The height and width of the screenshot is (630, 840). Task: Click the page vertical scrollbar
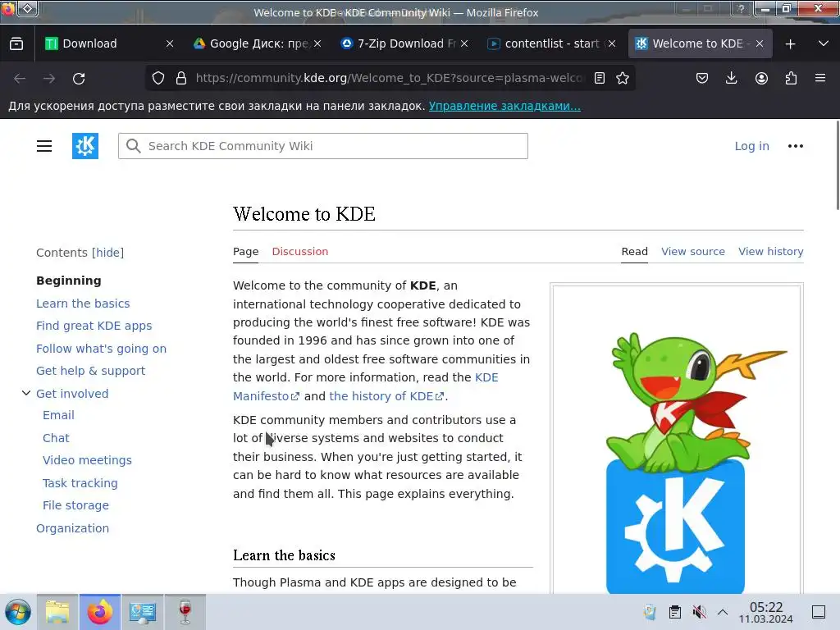pyautogui.click(x=837, y=166)
